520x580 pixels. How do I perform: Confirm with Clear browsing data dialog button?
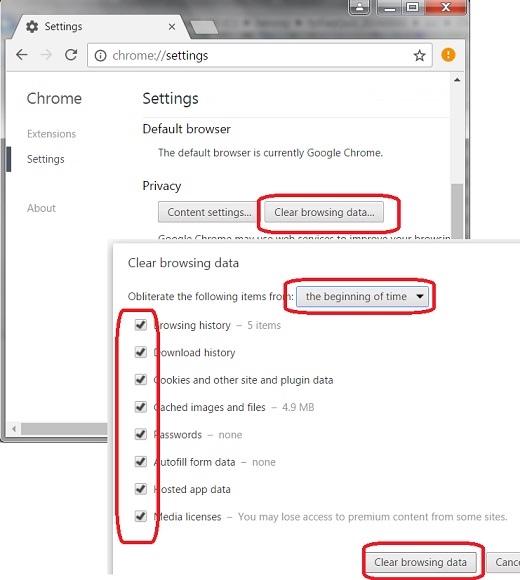tap(421, 562)
